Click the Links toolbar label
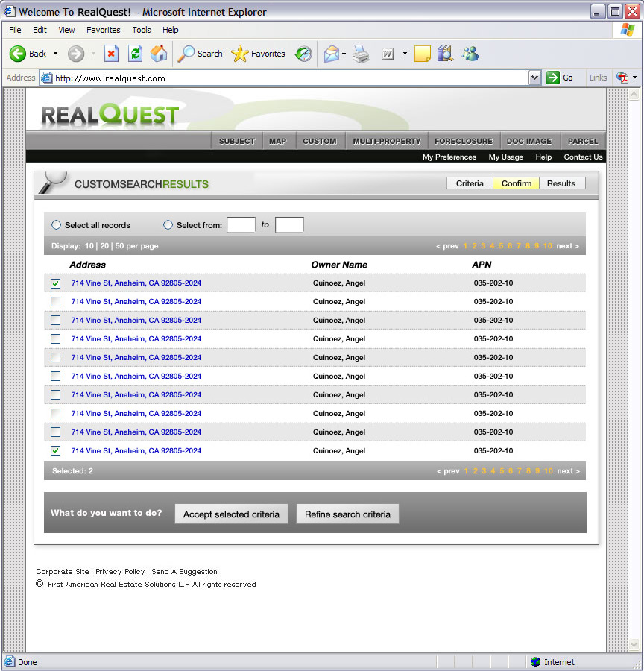Image resolution: width=644 pixels, height=671 pixels. (x=598, y=78)
